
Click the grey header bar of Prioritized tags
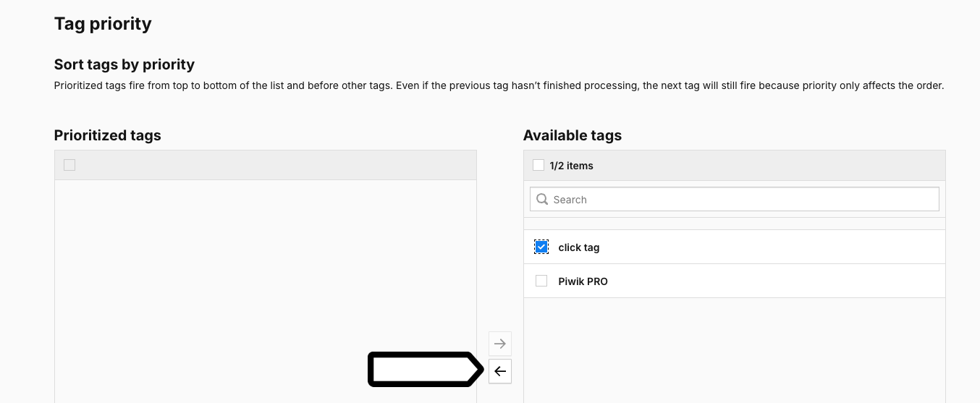tap(266, 165)
